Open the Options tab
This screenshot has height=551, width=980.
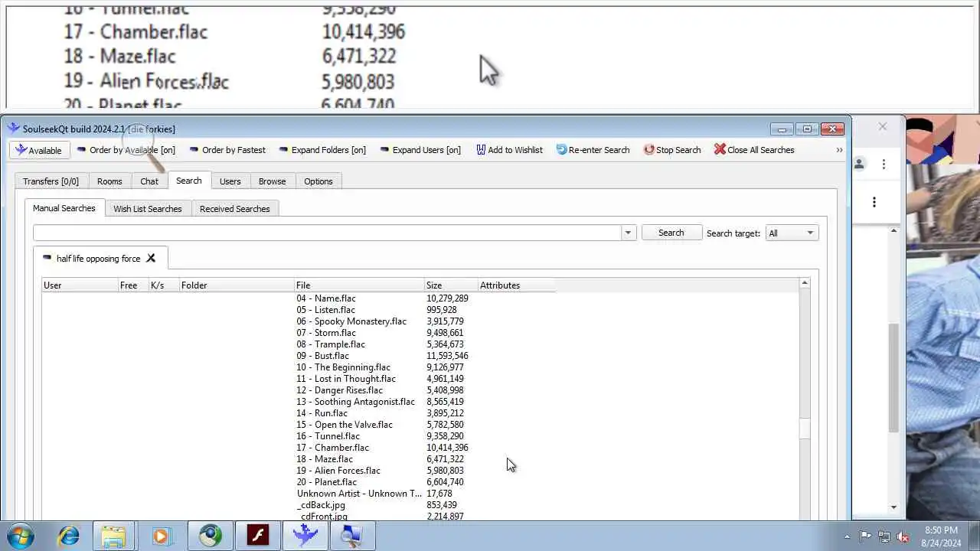(318, 181)
